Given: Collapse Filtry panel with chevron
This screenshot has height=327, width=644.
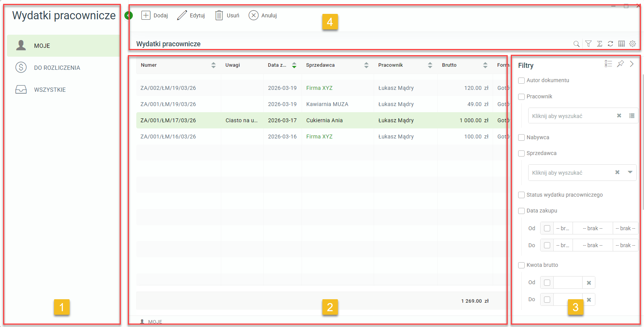Looking at the screenshot, I should pos(632,64).
